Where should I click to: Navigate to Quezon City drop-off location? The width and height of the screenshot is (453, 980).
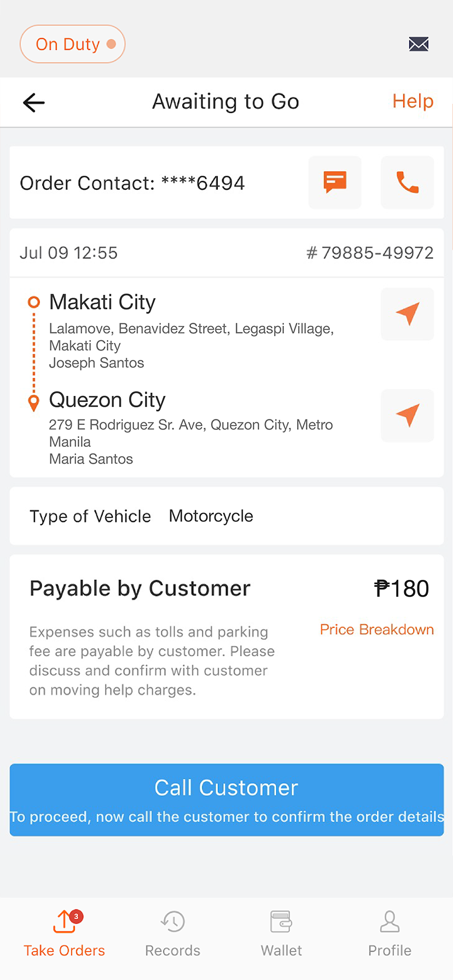coord(407,415)
